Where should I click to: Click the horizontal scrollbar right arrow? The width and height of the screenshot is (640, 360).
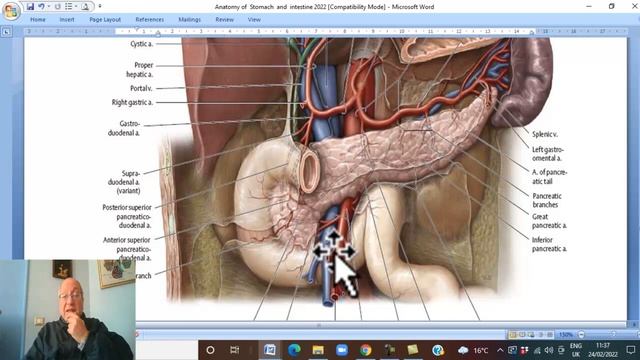634,325
